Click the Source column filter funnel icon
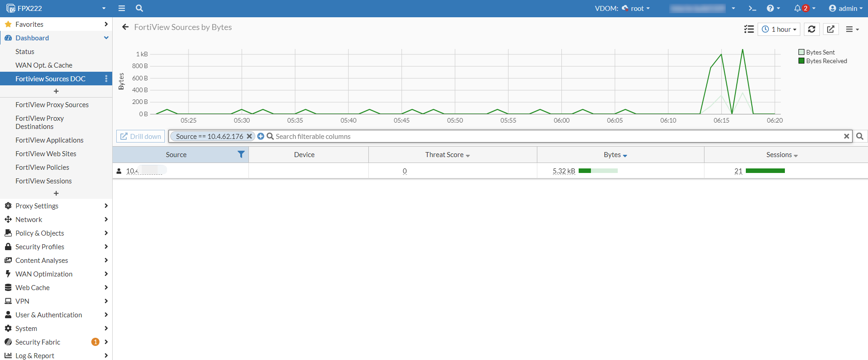Image resolution: width=868 pixels, height=360 pixels. click(x=241, y=154)
